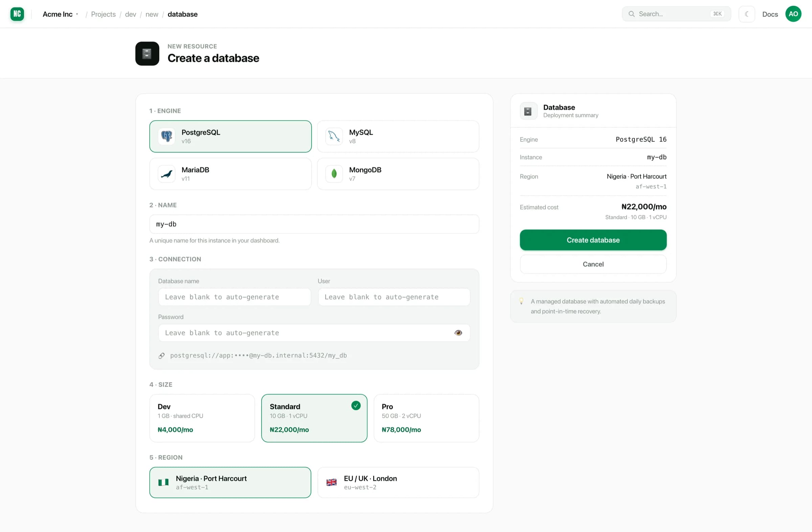
Task: Click the Nigerian flag icon
Action: coord(163,482)
